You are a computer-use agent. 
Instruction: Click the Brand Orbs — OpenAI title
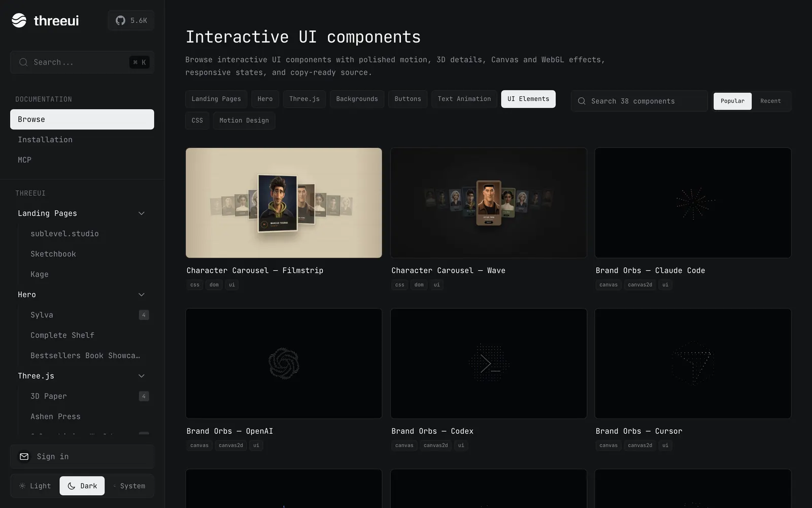[x=229, y=431]
